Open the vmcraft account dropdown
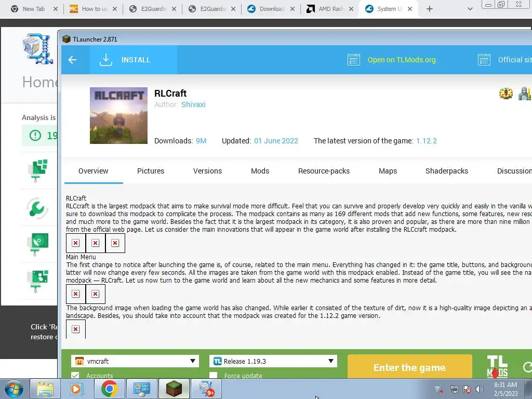 pos(135,361)
